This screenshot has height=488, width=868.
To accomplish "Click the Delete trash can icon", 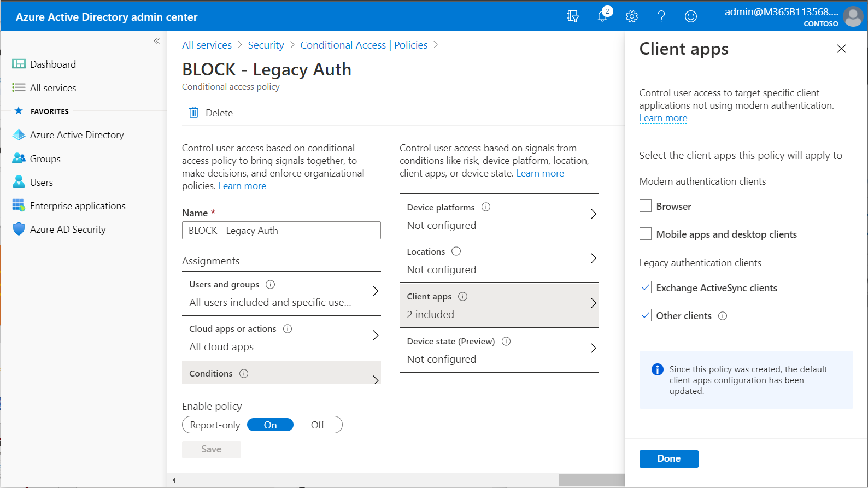I will tap(193, 113).
